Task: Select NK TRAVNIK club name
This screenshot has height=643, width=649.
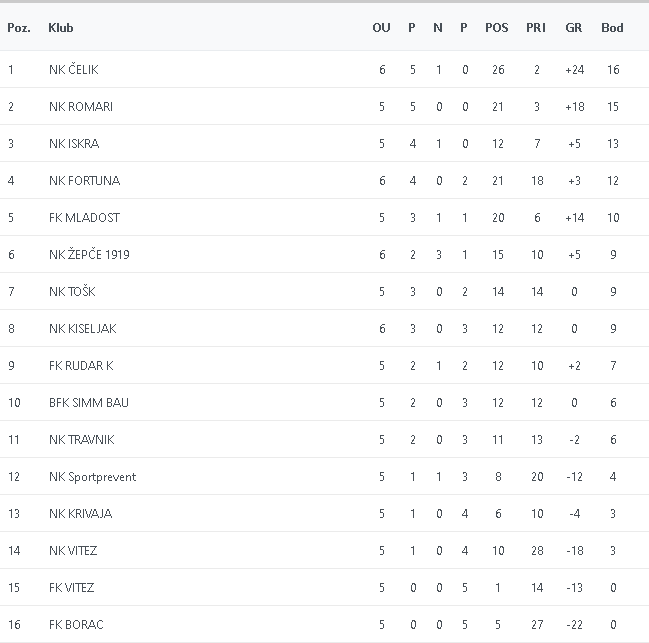Action: 80,440
